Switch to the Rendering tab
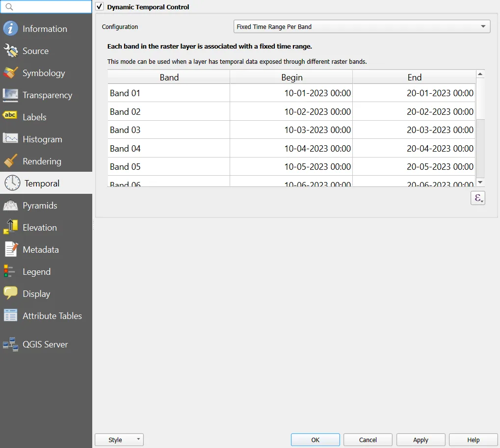The image size is (500, 448). tap(46, 161)
